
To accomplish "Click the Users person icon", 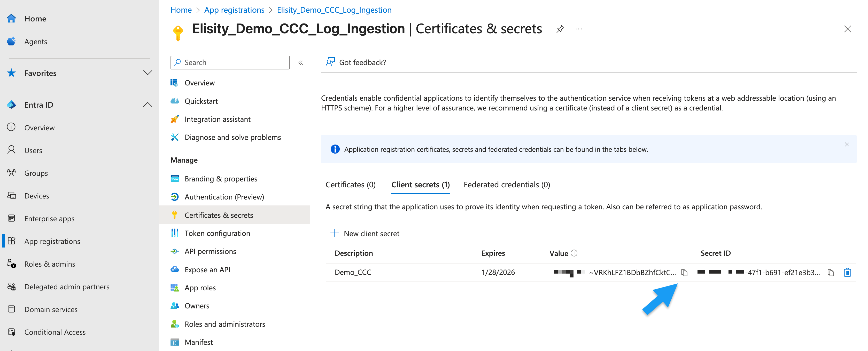I will 11,150.
